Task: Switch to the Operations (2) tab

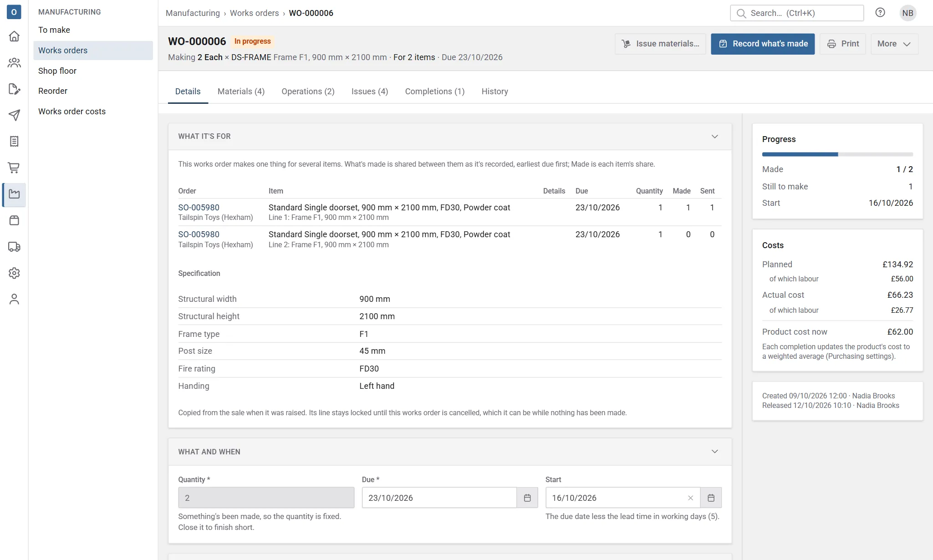Action: [x=308, y=92]
